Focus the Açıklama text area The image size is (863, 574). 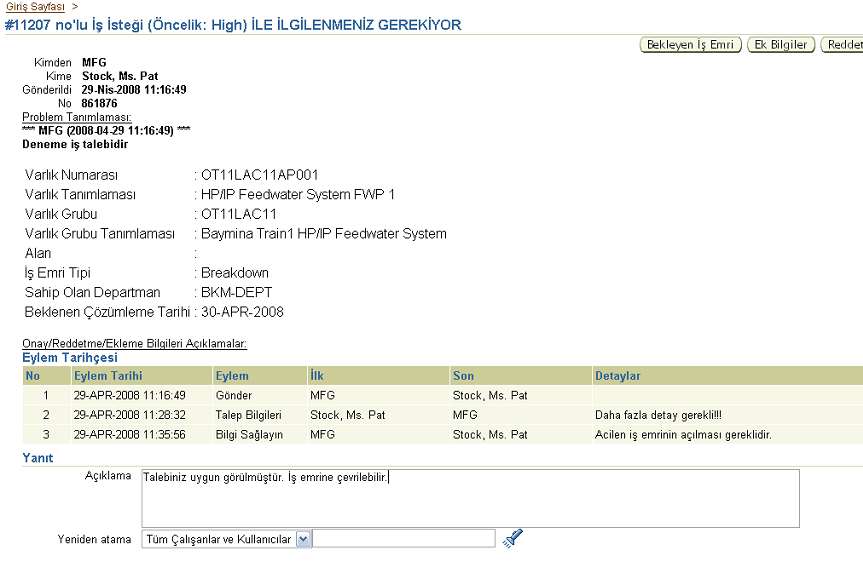coord(470,497)
